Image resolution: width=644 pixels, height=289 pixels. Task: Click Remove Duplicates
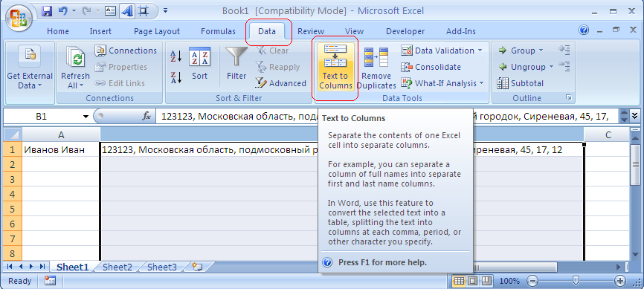(x=376, y=68)
